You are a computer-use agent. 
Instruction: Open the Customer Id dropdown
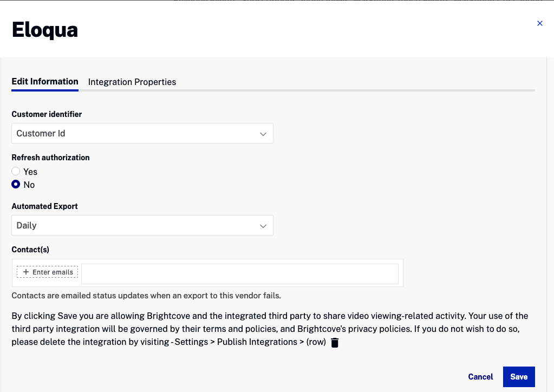tap(142, 133)
